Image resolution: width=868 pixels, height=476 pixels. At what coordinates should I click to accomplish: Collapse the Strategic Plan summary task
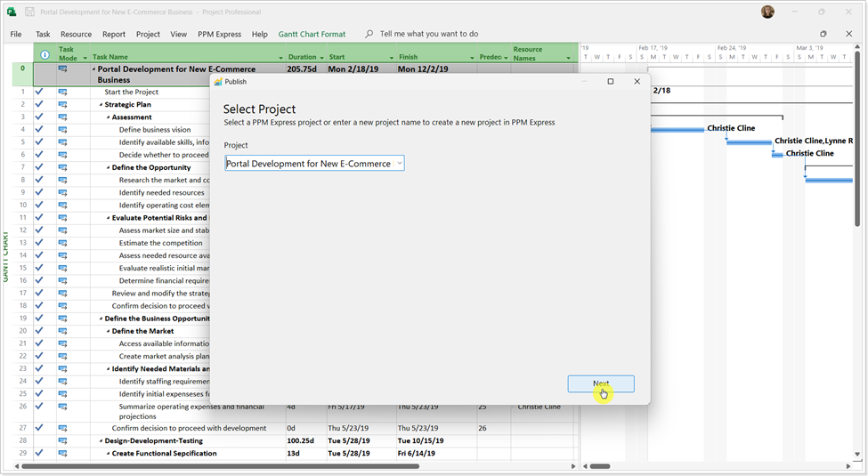point(101,105)
